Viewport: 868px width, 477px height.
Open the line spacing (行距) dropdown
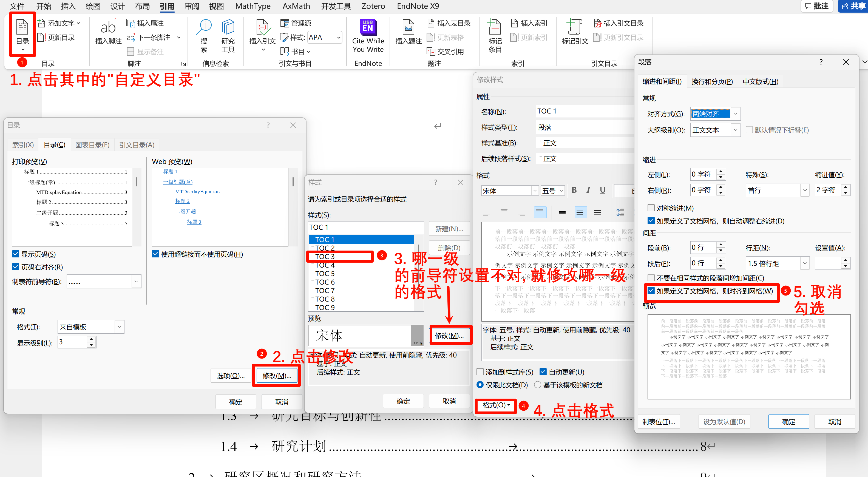[805, 263]
